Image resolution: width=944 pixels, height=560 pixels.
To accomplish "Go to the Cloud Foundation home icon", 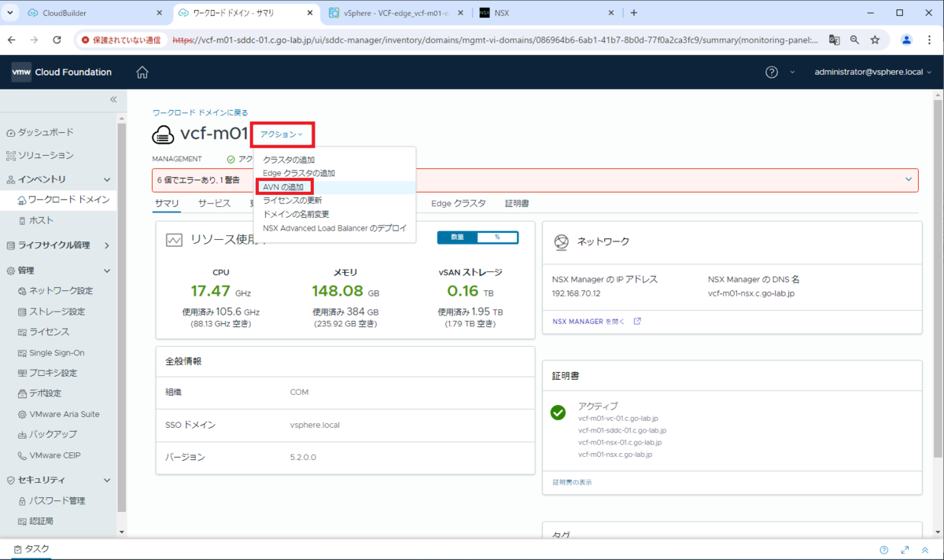I will (x=142, y=72).
